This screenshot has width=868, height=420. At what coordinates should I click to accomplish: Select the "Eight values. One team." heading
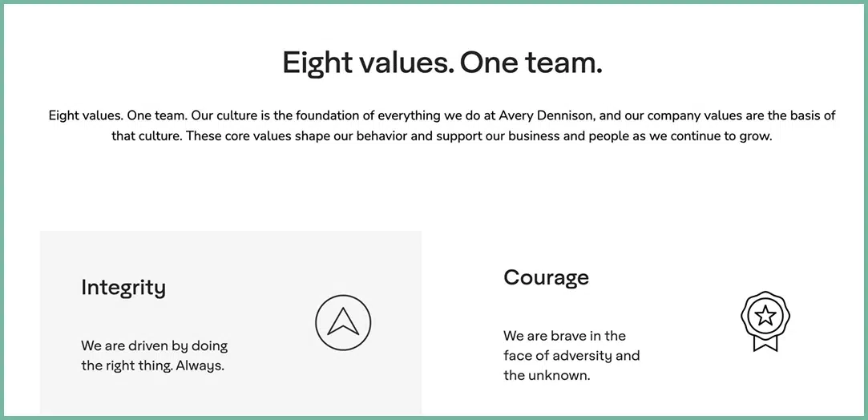click(x=442, y=63)
